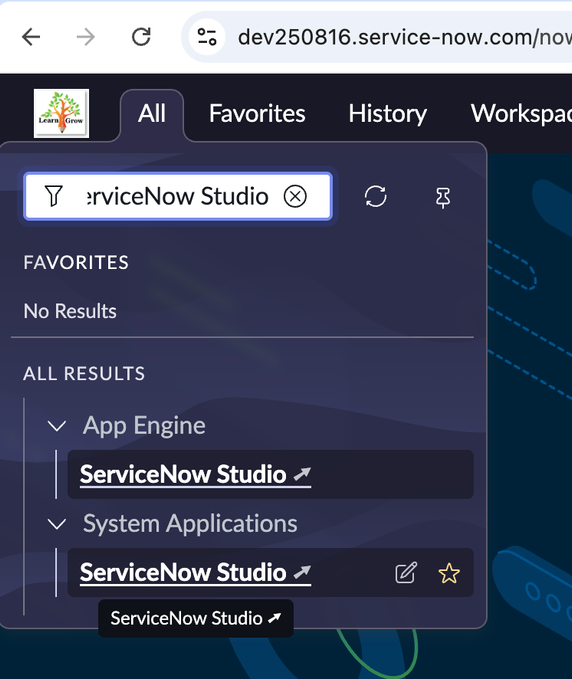Click the Learn Grow logo
This screenshot has height=679, width=572.
point(61,113)
